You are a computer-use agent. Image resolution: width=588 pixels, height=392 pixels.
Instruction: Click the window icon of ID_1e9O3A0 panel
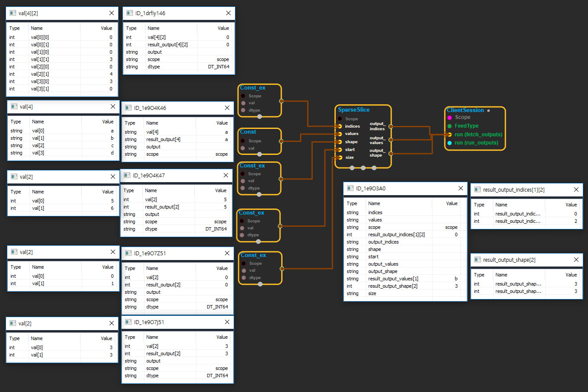(x=350, y=188)
